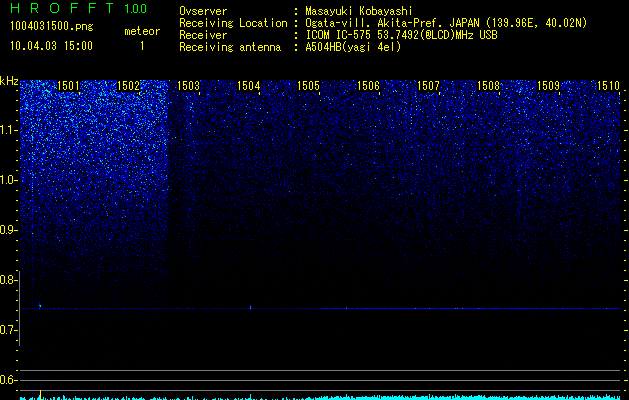629x400 pixels.
Task: Click antenna value A504HB(yagi 4el)
Action: pyautogui.click(x=353, y=47)
